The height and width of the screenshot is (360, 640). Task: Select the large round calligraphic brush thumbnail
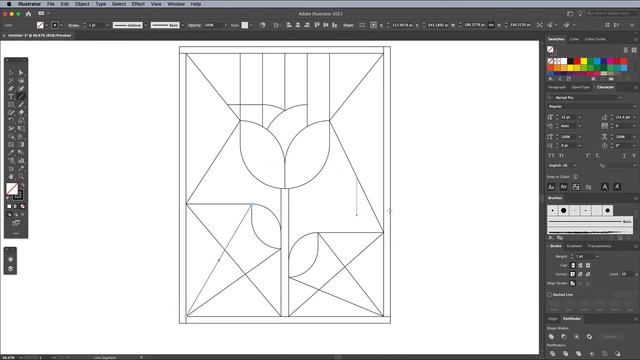pyautogui.click(x=564, y=211)
